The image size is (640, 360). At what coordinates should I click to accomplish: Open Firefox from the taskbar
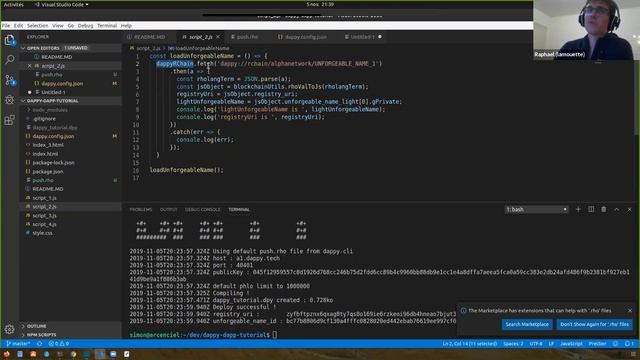pyautogui.click(x=6, y=354)
